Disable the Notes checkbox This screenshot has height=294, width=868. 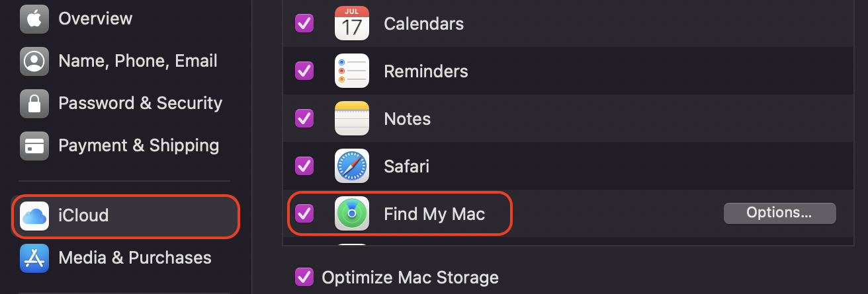tap(304, 118)
